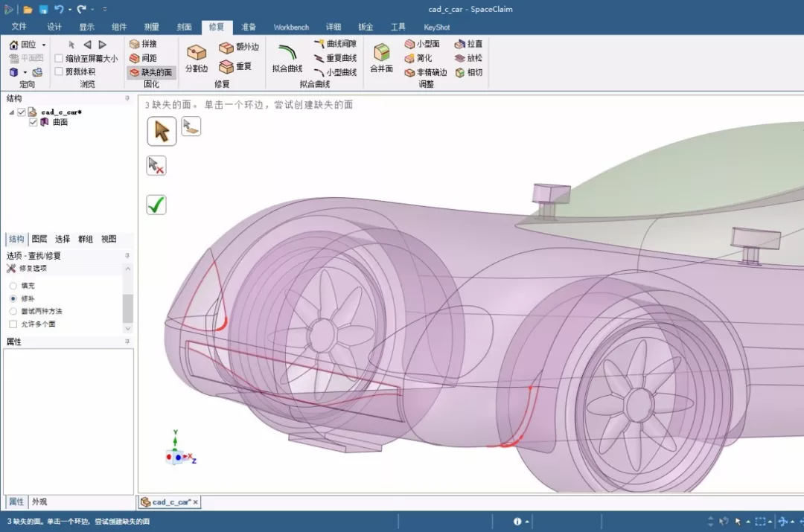This screenshot has height=532, width=804.
Task: Click the 额外边 (Extra Edges) tool
Action: (239, 47)
